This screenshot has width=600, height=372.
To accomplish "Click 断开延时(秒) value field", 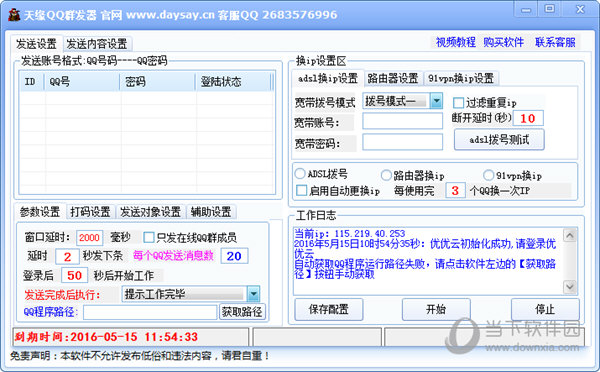I will (x=528, y=118).
